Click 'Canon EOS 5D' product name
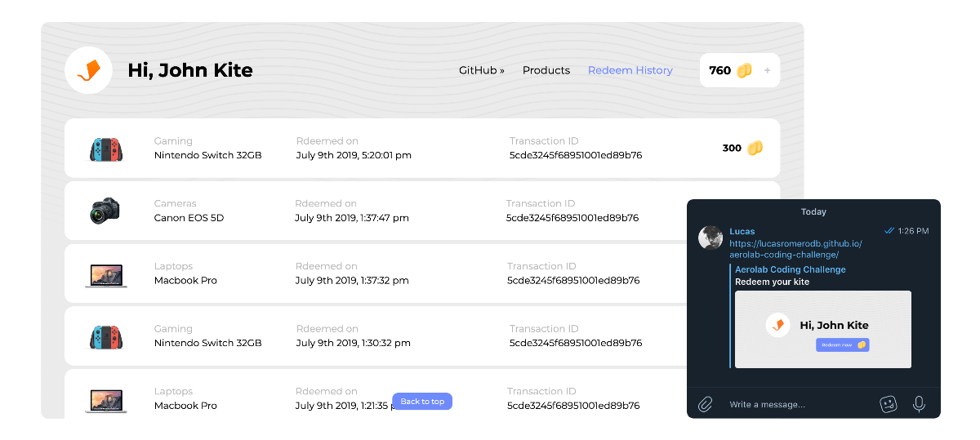The width and height of the screenshot is (980, 440). (x=189, y=218)
